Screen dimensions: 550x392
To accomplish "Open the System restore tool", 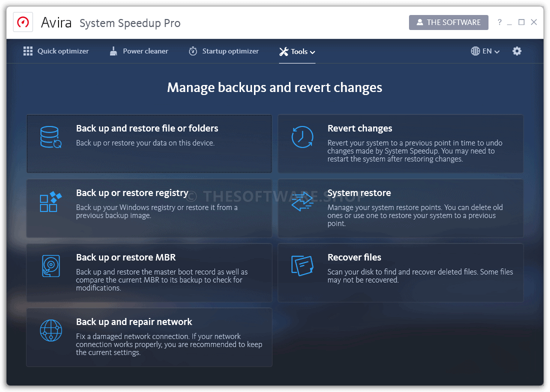I will click(x=400, y=208).
